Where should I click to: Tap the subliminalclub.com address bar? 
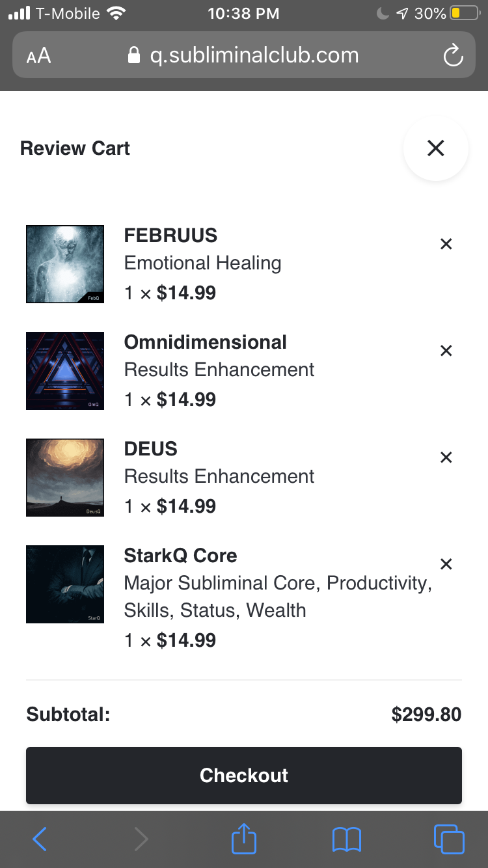click(254, 55)
